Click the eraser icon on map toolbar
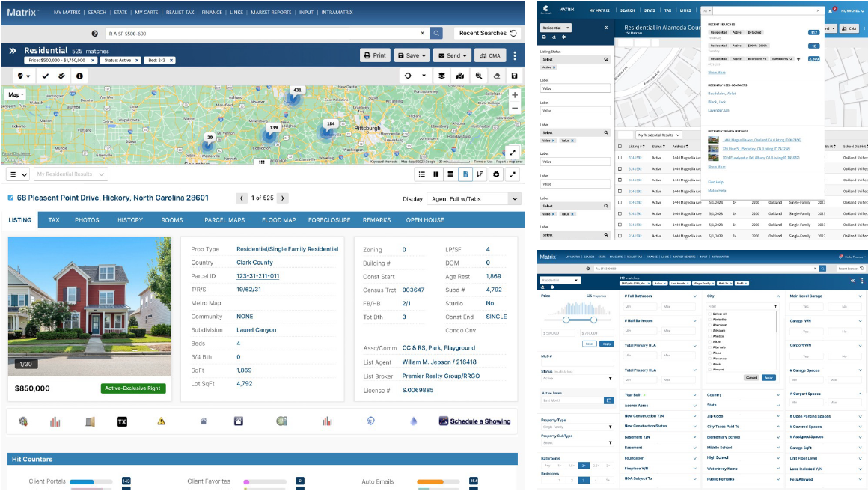 495,76
